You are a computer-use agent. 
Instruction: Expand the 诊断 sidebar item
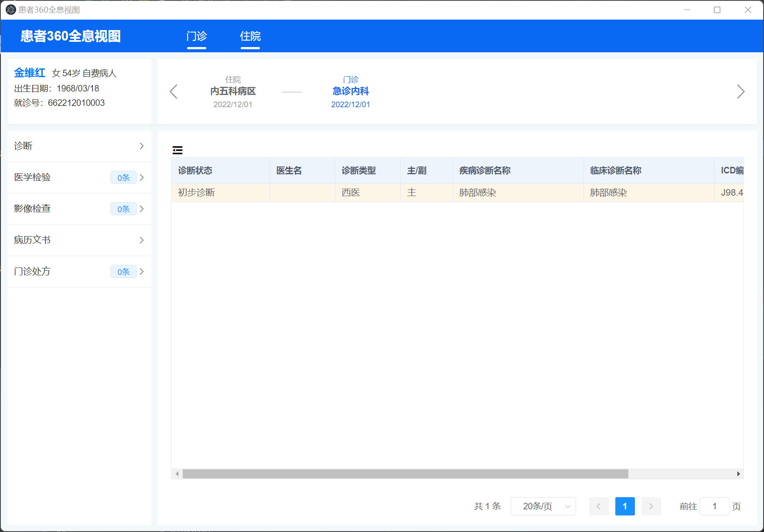click(x=79, y=146)
